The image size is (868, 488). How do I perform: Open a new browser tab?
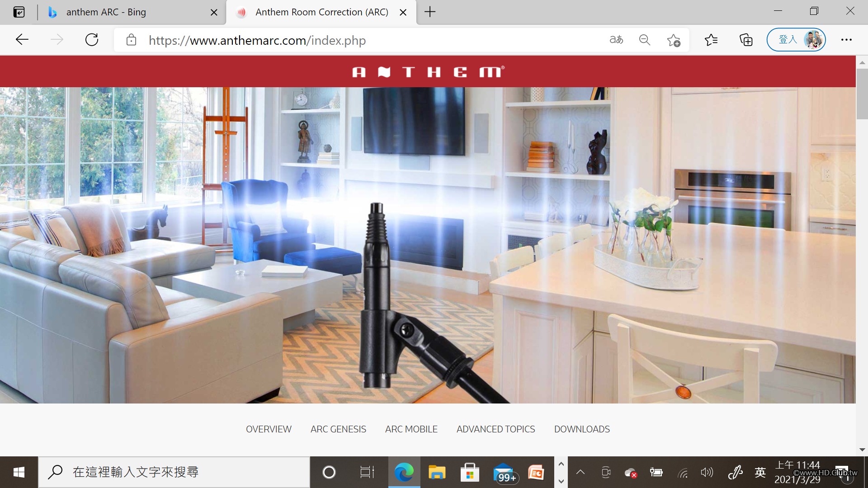pyautogui.click(x=430, y=12)
